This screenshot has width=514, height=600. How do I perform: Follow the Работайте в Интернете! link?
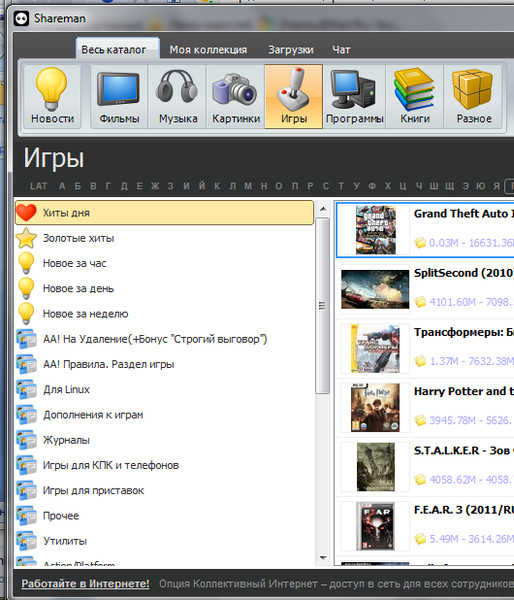click(x=85, y=584)
